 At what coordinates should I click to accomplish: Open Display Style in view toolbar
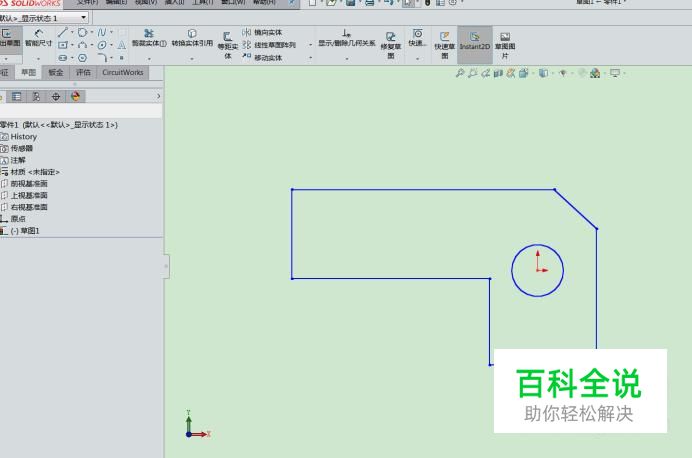tap(543, 73)
